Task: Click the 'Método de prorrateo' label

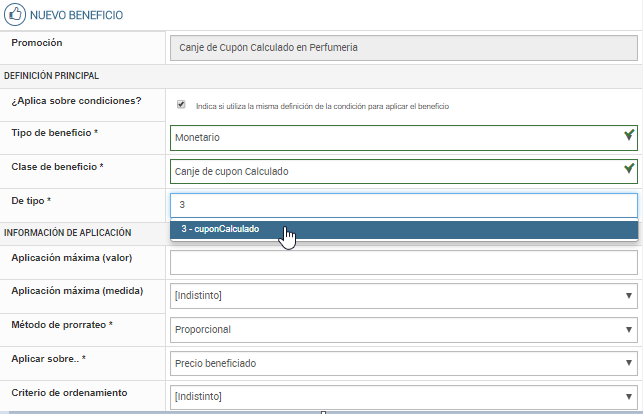Action: [x=62, y=325]
